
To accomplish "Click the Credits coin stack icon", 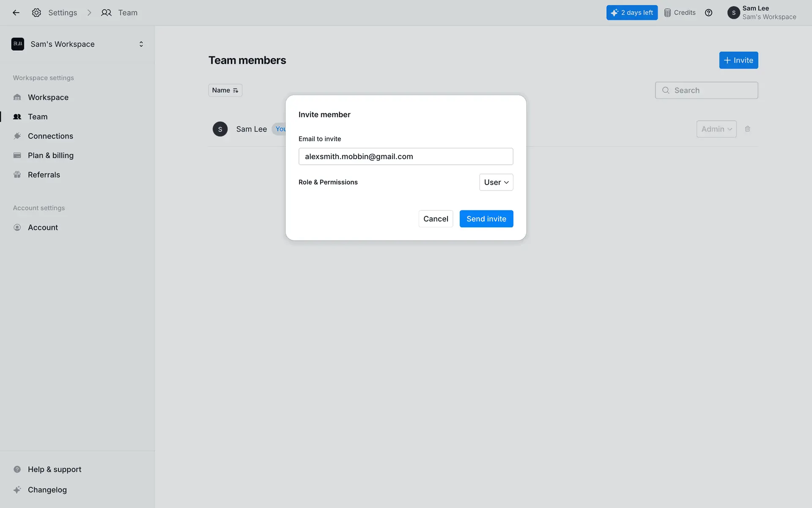I will point(667,13).
